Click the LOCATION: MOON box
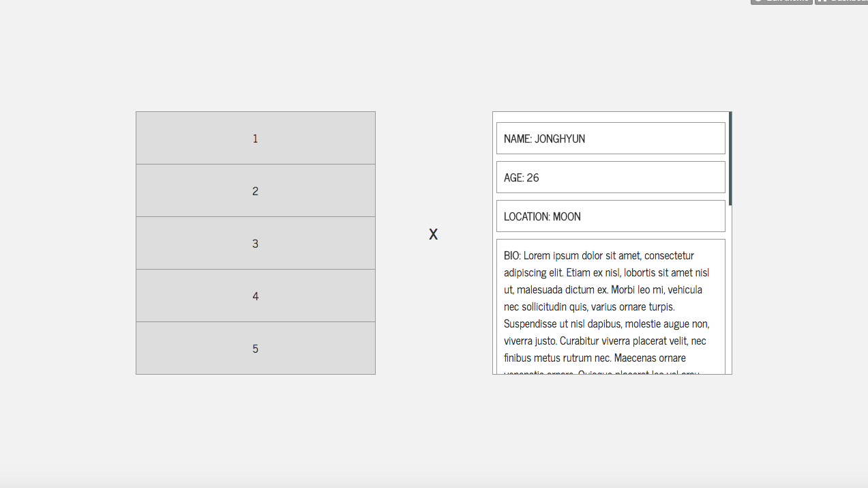This screenshot has width=868, height=488. pos(610,216)
